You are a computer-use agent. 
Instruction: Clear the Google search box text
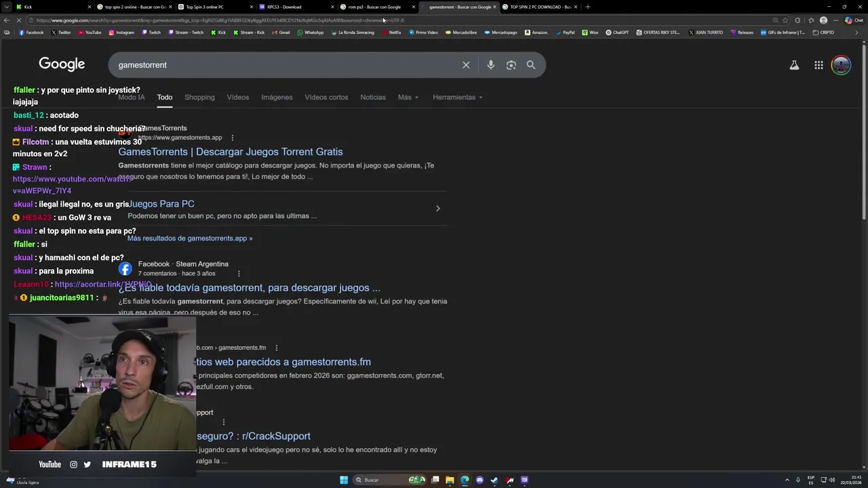pos(466,65)
